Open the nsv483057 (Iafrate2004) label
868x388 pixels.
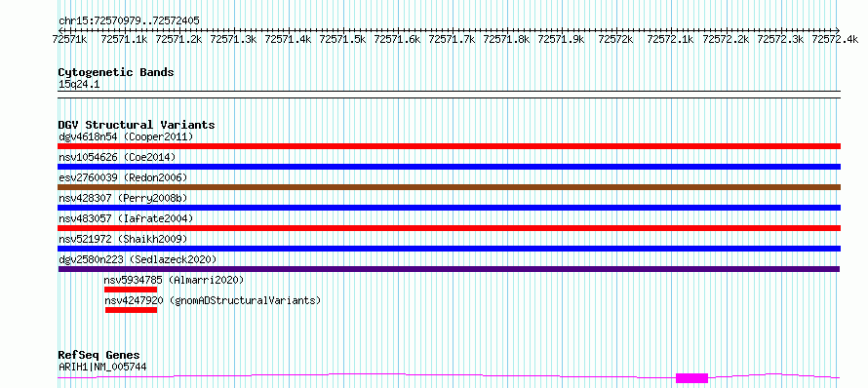pos(126,218)
